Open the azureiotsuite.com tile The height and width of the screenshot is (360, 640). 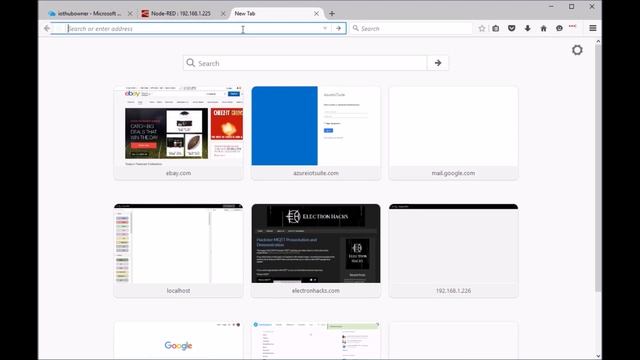316,133
